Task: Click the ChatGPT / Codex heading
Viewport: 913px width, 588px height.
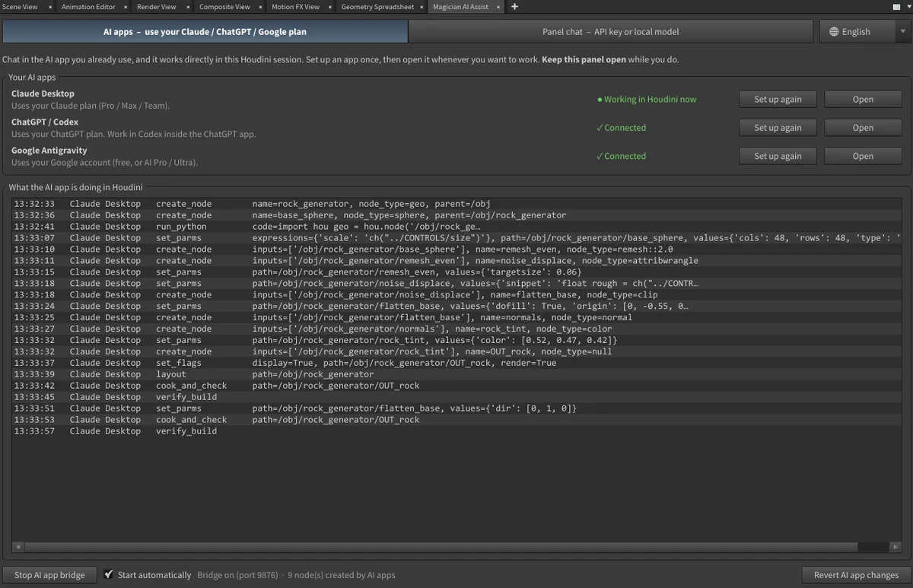Action: pyautogui.click(x=45, y=122)
